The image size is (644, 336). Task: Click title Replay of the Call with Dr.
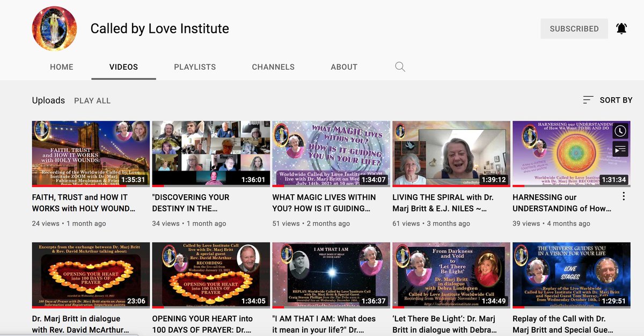(563, 324)
